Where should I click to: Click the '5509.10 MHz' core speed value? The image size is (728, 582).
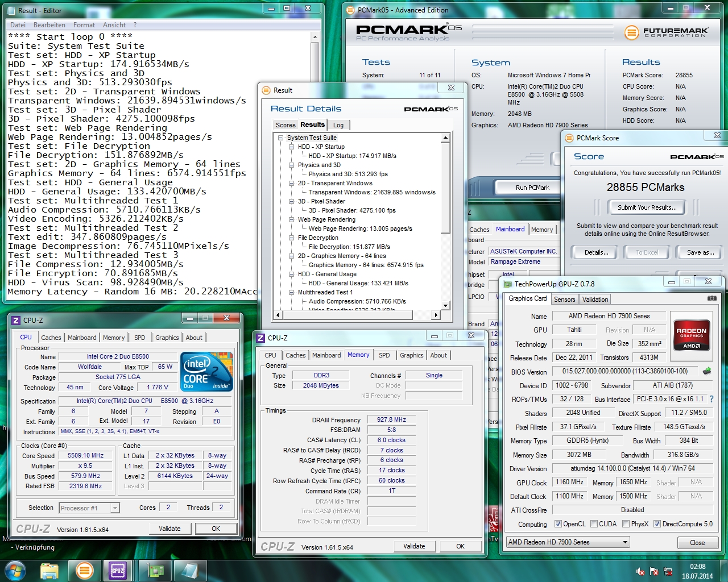(85, 455)
